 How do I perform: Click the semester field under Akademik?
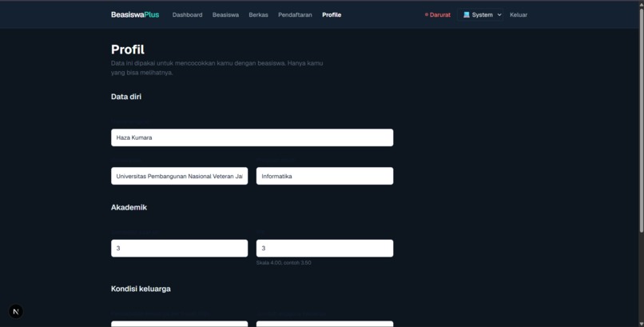[179, 248]
